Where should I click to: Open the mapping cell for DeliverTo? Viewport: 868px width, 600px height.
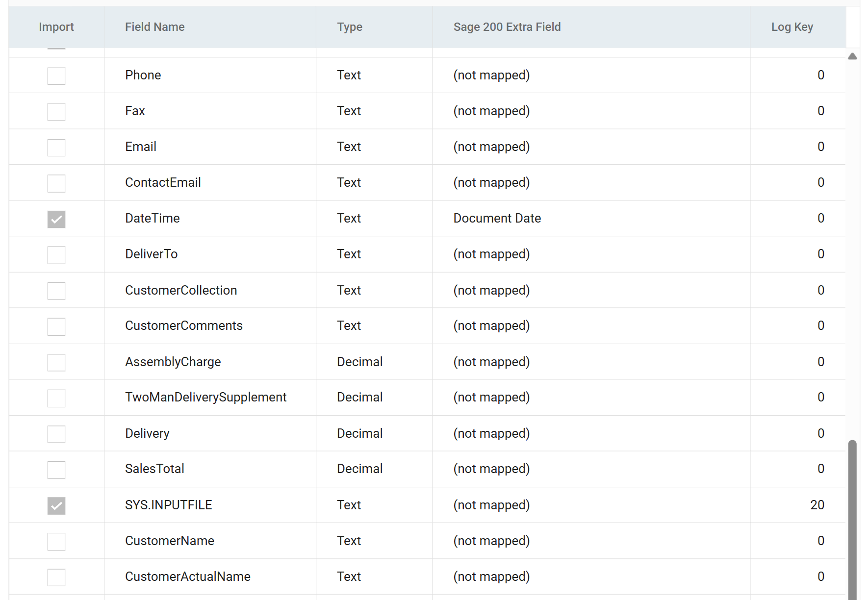591,254
